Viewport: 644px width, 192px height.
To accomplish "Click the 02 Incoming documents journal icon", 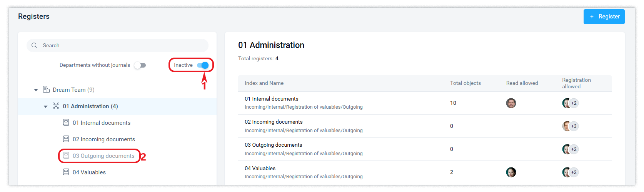I will tap(66, 139).
